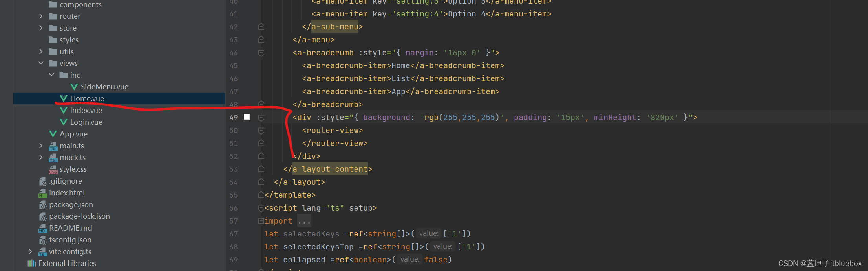The height and width of the screenshot is (271, 868).
Task: Click the folded import ellipsis placeholder
Action: coord(304,221)
